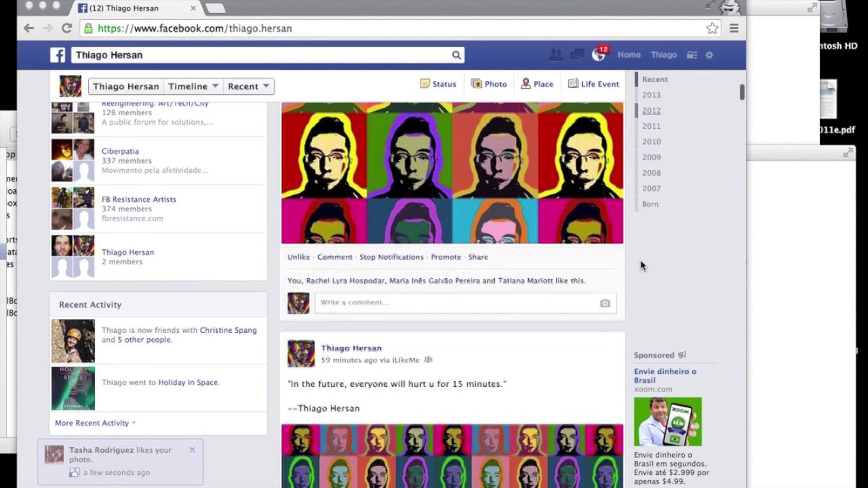Click the Thiago Hersan name button

tap(126, 86)
